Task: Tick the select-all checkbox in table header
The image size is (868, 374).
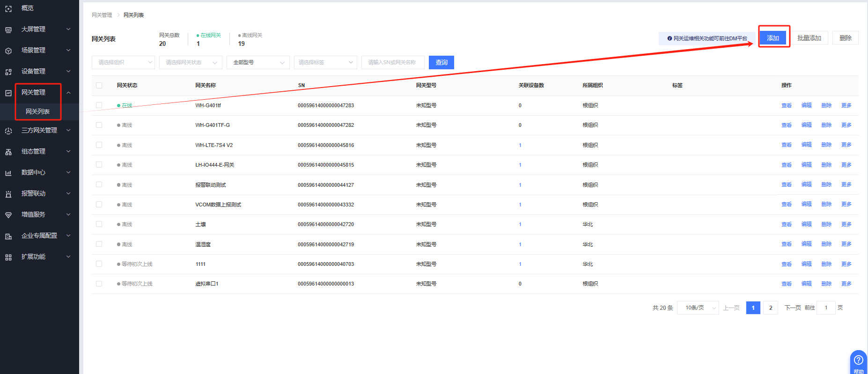Action: coord(99,85)
